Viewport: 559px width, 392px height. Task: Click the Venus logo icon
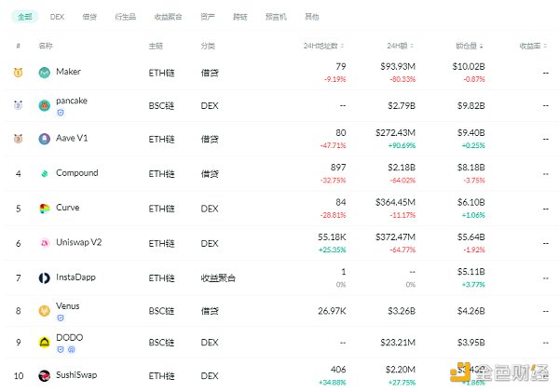click(x=44, y=311)
